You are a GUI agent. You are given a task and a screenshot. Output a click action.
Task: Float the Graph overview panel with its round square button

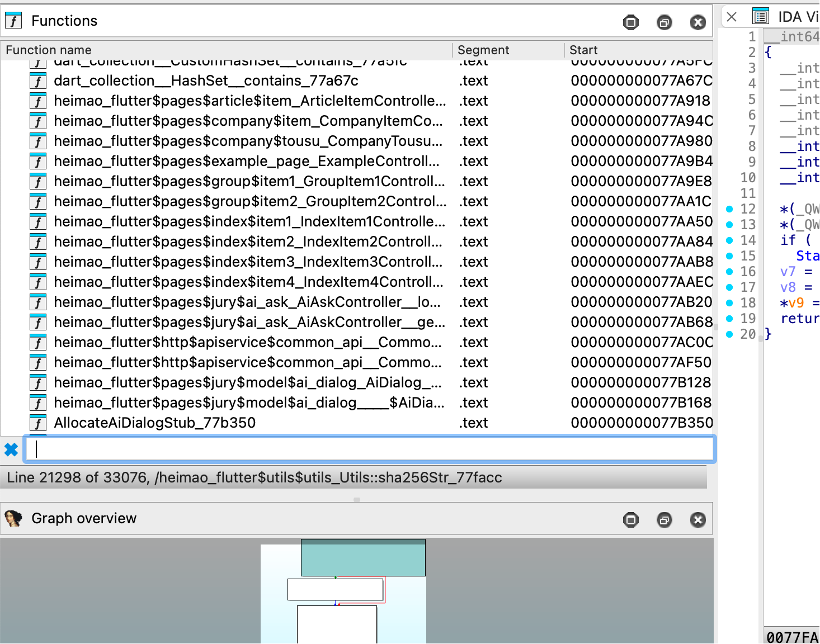click(x=631, y=520)
